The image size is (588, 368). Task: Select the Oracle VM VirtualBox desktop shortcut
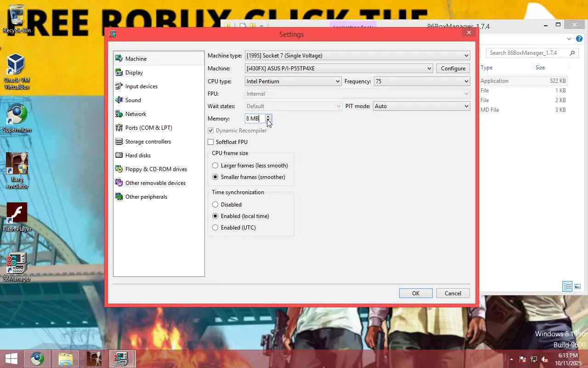click(17, 71)
